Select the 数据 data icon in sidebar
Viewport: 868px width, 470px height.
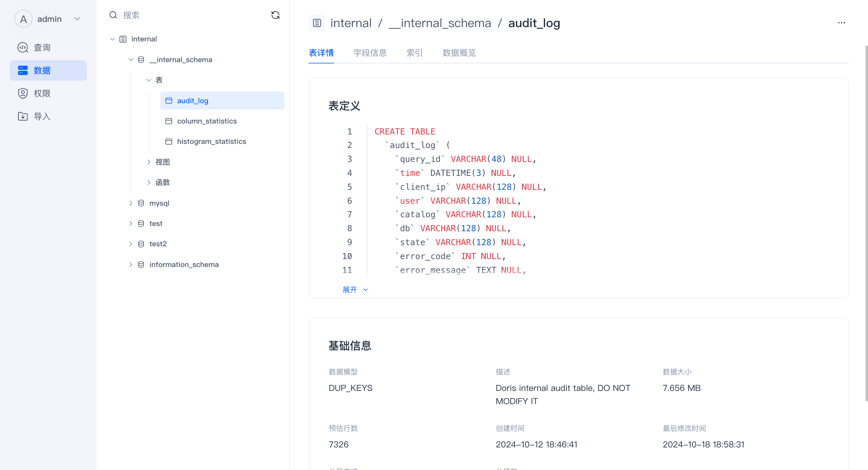(x=23, y=70)
